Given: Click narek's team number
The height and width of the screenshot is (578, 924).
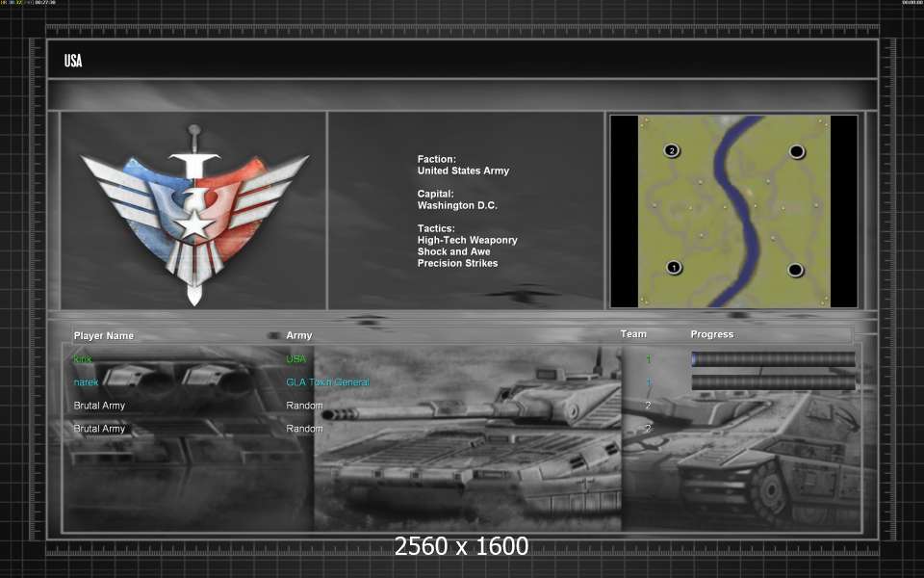Looking at the screenshot, I should [648, 382].
